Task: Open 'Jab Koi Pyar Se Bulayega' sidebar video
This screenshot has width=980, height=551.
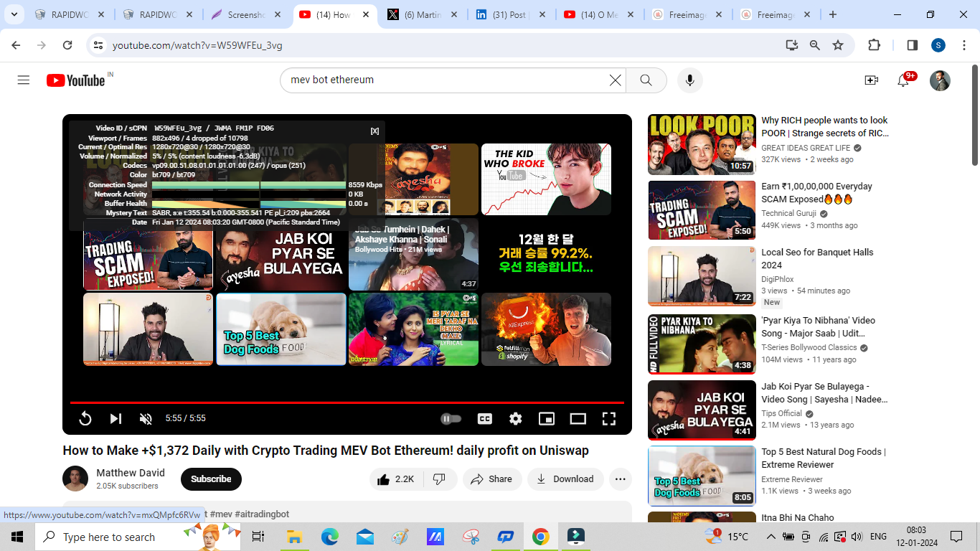Action: (824, 393)
